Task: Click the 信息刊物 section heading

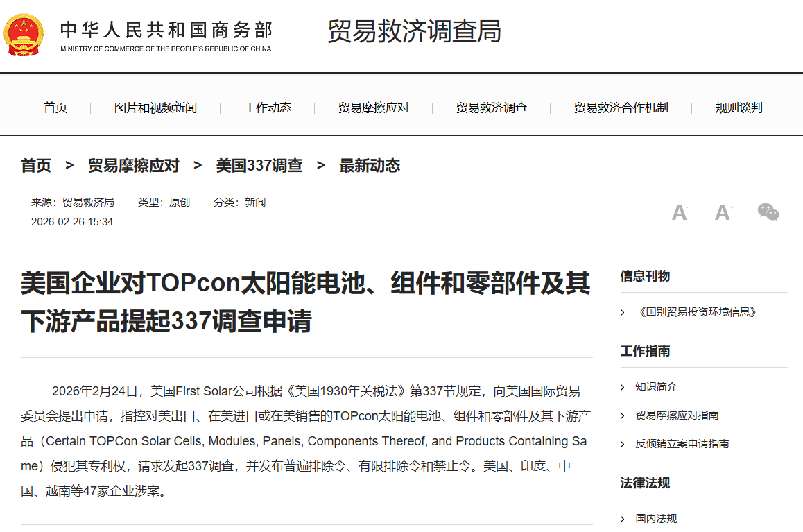Action: pyautogui.click(x=645, y=276)
